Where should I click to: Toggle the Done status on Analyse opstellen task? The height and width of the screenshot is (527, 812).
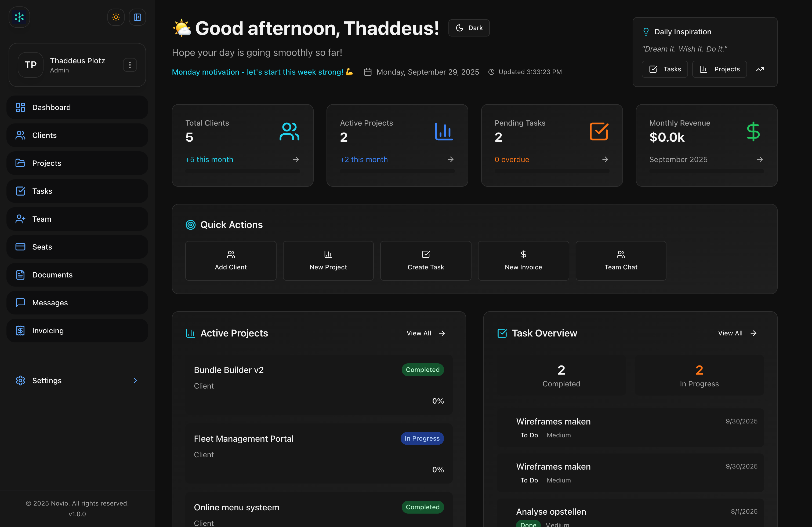tap(528, 524)
